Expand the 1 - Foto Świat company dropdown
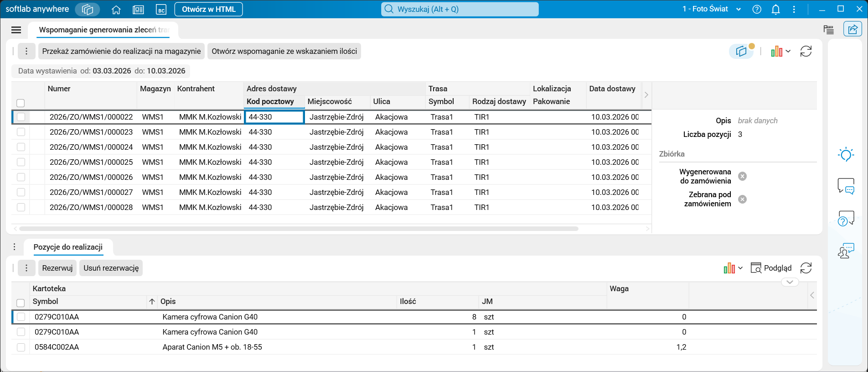This screenshot has width=868, height=372. click(x=738, y=10)
